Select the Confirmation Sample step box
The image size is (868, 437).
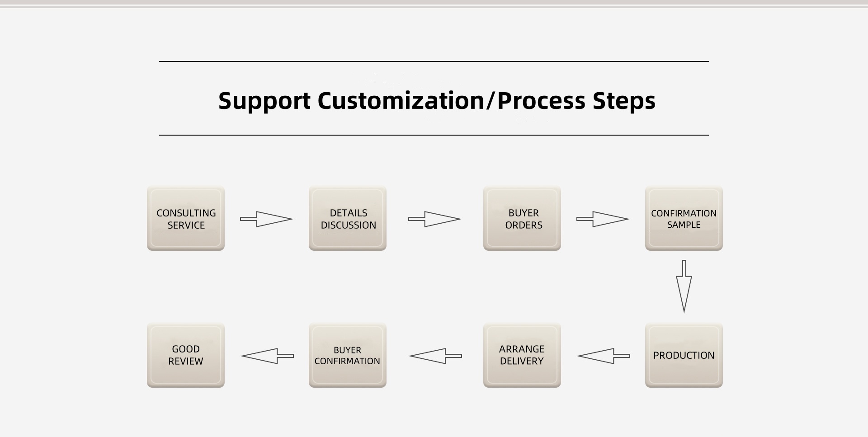pos(684,219)
